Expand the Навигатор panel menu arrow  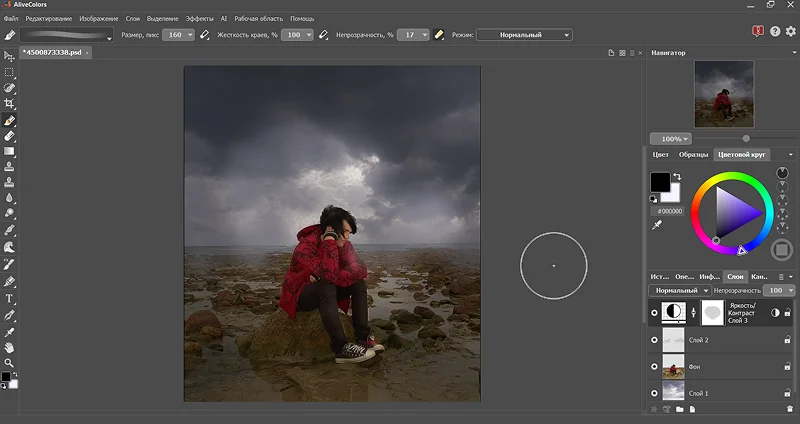pyautogui.click(x=794, y=53)
